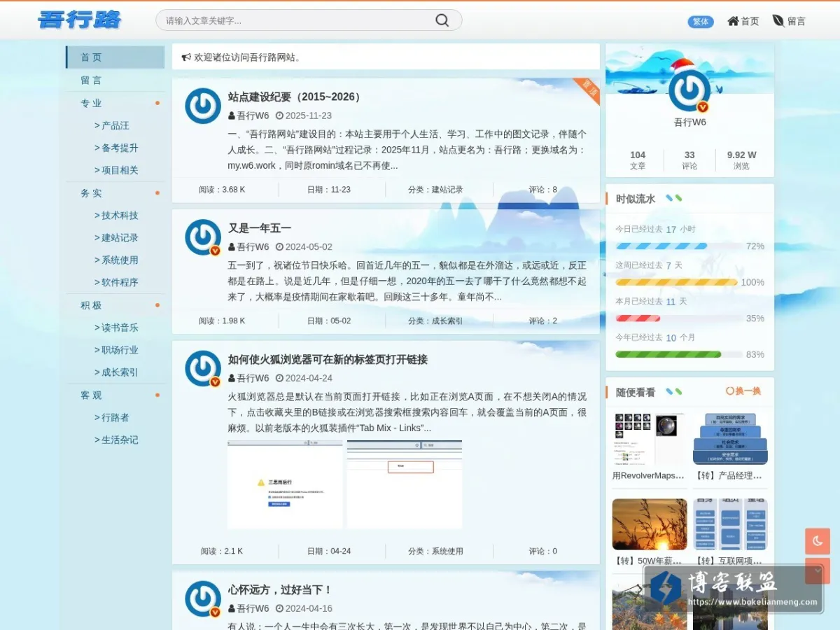This screenshot has width=840, height=630.
Task: Click the profile avatar with Santa hat
Action: click(689, 90)
